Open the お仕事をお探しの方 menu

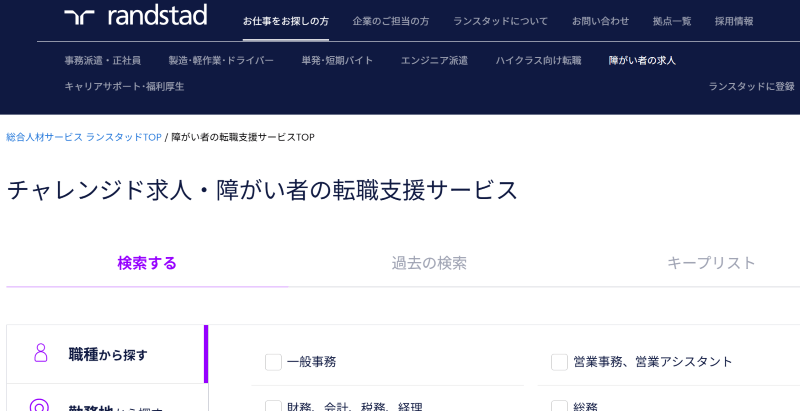285,21
